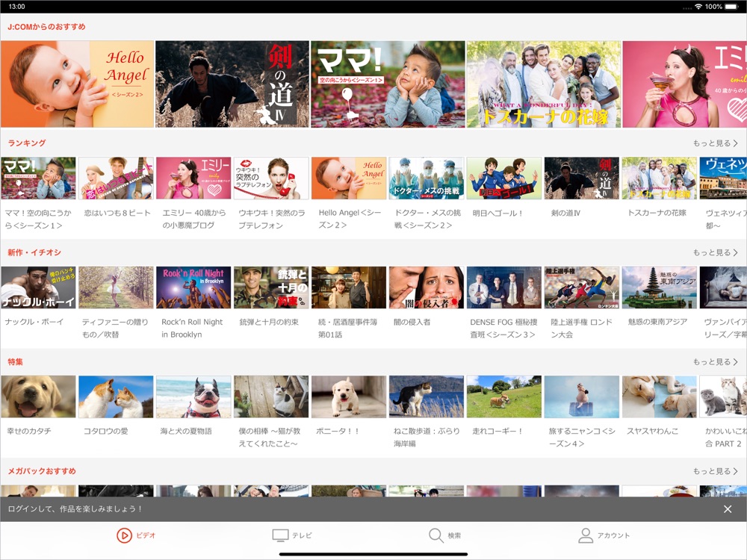This screenshot has width=747, height=560.
Task: Select the 続・居酒屋事件簿 第01話 thumbnail
Action: tap(349, 287)
